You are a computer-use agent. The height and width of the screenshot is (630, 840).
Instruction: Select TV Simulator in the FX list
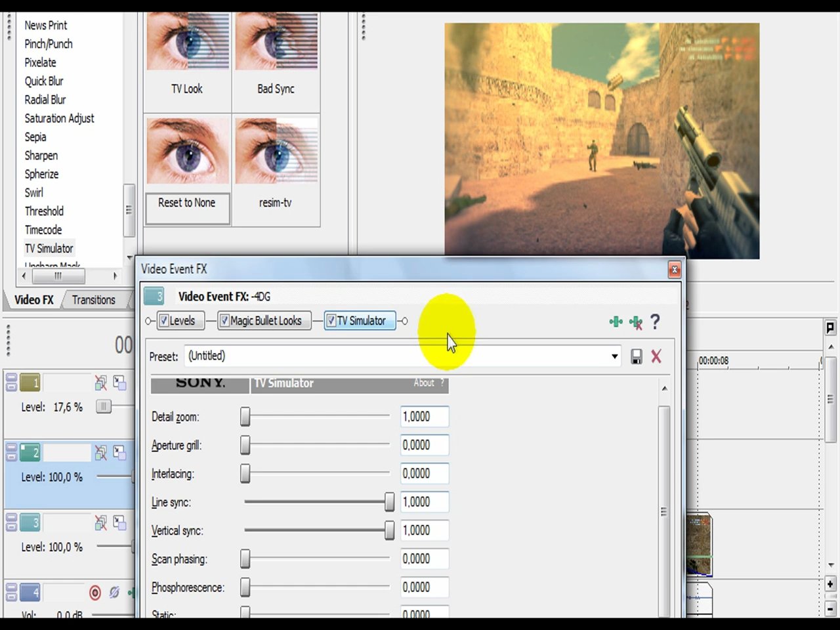[49, 249]
